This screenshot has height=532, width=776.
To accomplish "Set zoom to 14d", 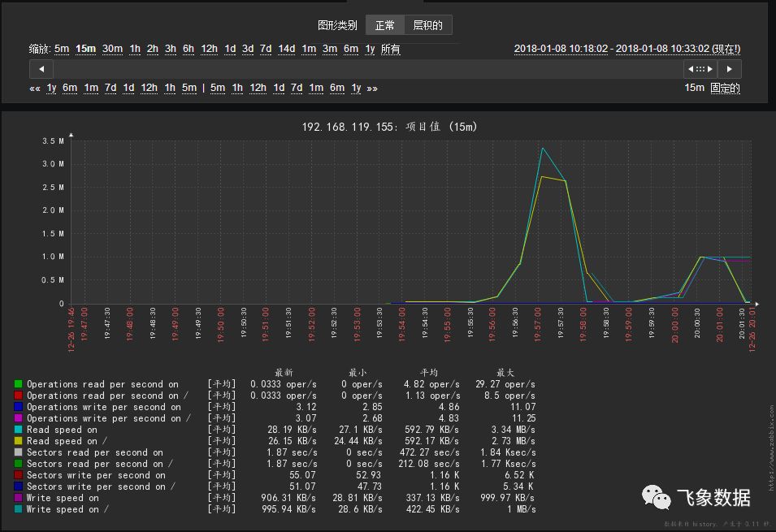I will (x=287, y=49).
